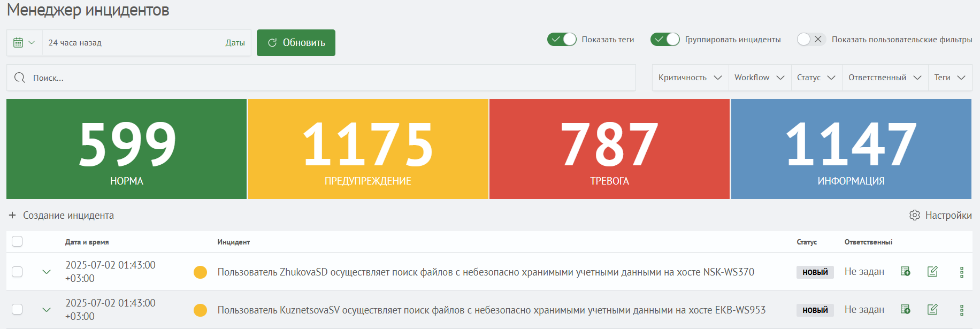Click the Менеджер инцидентов page title
The image size is (980, 329).
tap(88, 10)
